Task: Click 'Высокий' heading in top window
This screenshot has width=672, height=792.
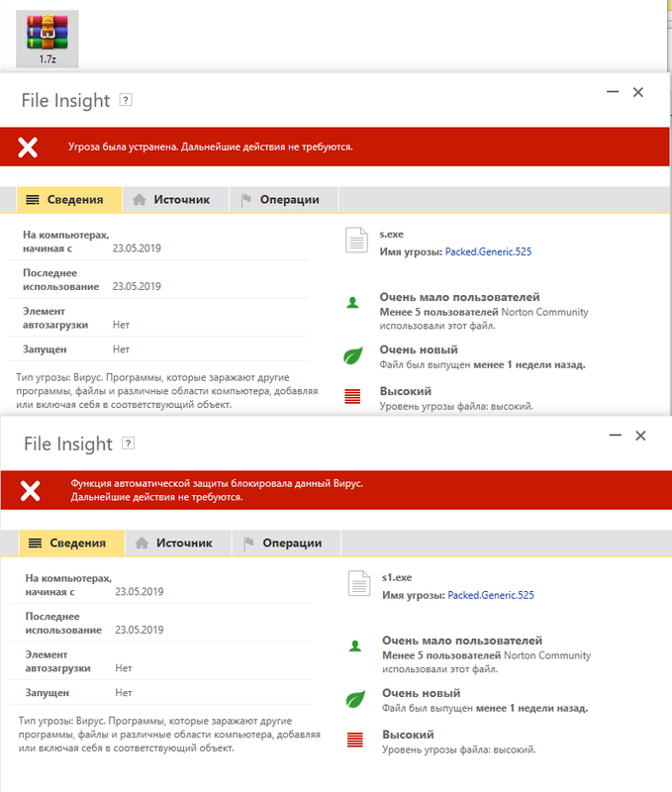Action: pos(406,391)
